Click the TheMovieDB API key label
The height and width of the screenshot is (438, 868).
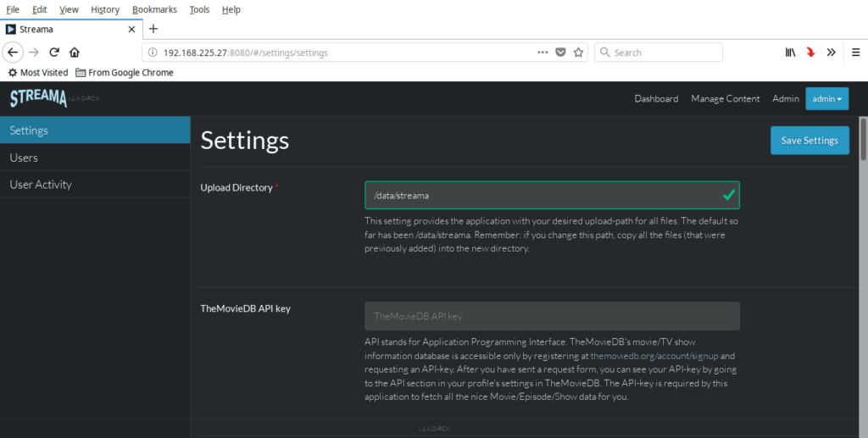245,308
